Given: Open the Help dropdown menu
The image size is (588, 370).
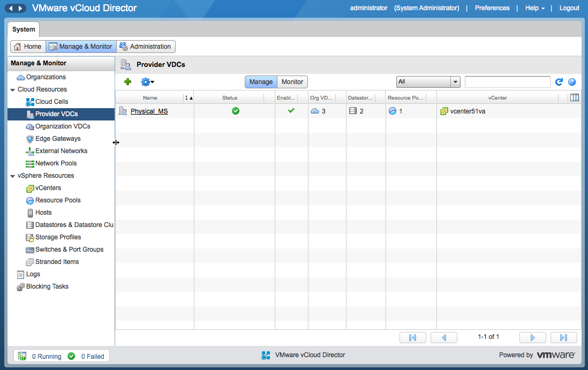Looking at the screenshot, I should point(535,8).
